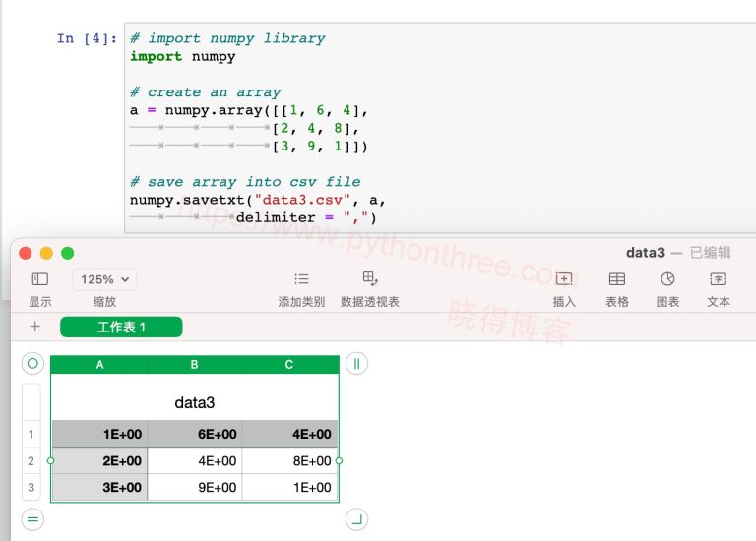Click the table resize corner handle
Viewport: 756px width, 541px height.
(356, 519)
